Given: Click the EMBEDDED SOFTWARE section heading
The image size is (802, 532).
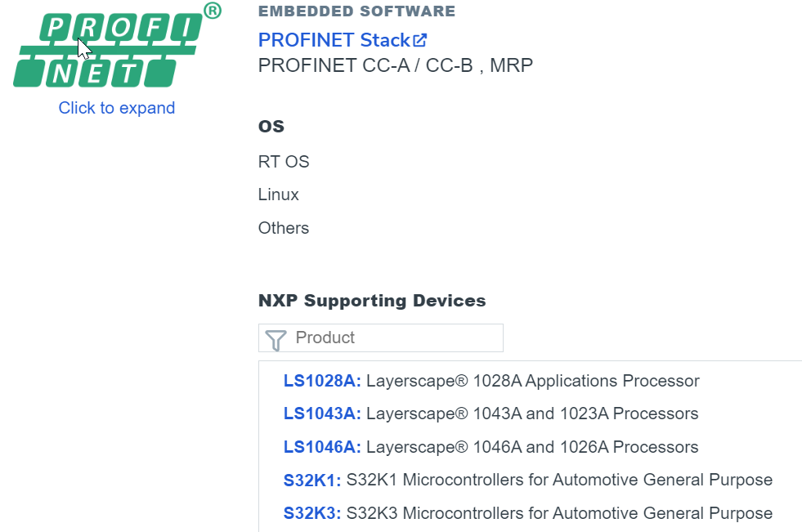Looking at the screenshot, I should 356,11.
